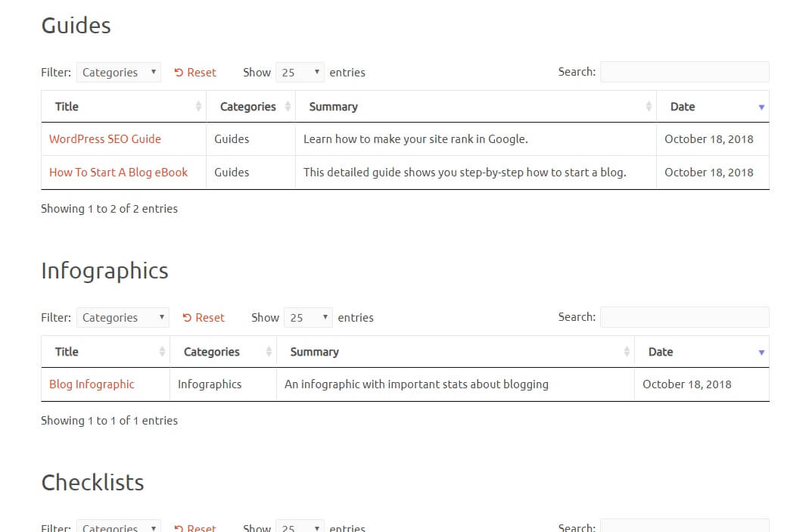Sort the Infographics table by Title
Viewport: 812px width, 532px height.
pos(102,351)
